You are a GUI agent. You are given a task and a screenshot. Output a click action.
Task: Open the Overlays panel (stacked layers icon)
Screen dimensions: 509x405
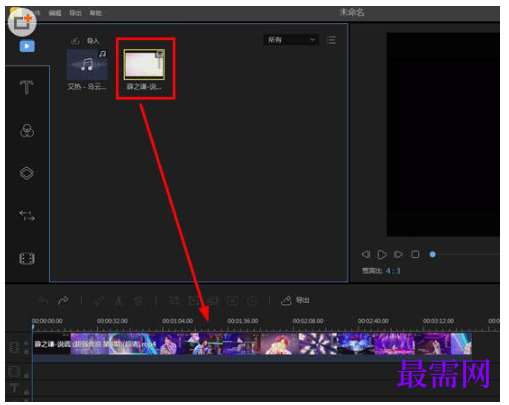pos(27,173)
